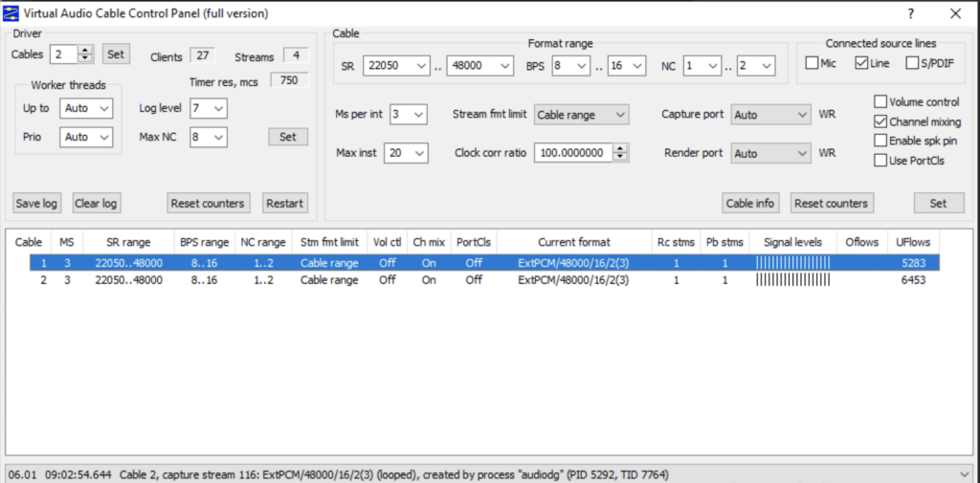Open the Stream fmt limit dropdown
Screen dimensions: 980x483
coord(581,115)
